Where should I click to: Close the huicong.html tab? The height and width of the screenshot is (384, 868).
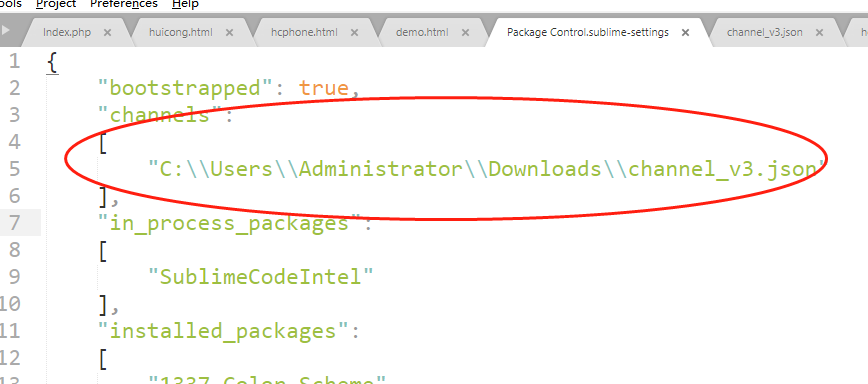click(230, 33)
